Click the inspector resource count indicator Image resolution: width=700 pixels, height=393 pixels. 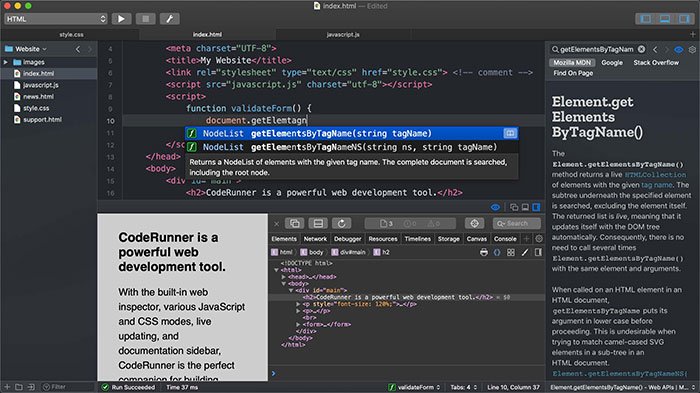coord(387,223)
